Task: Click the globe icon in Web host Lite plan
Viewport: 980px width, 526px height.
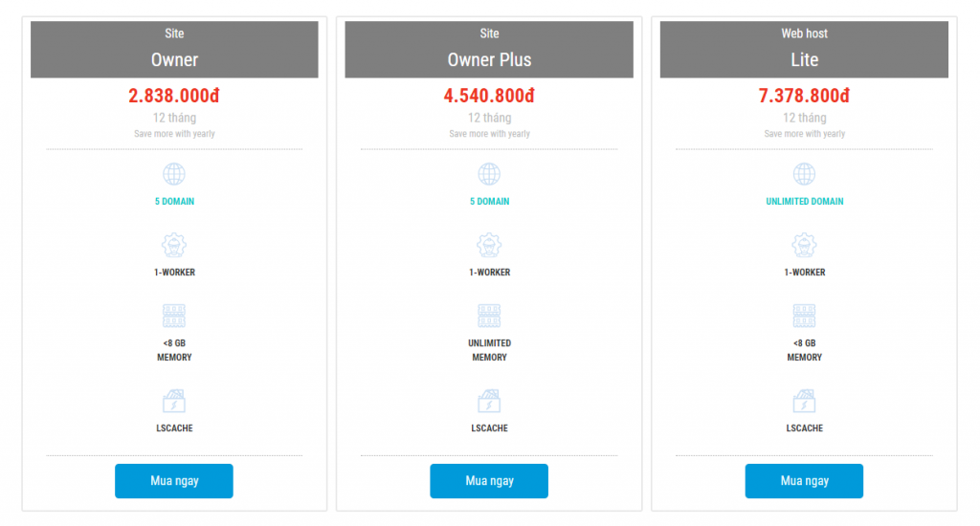Action: [804, 174]
